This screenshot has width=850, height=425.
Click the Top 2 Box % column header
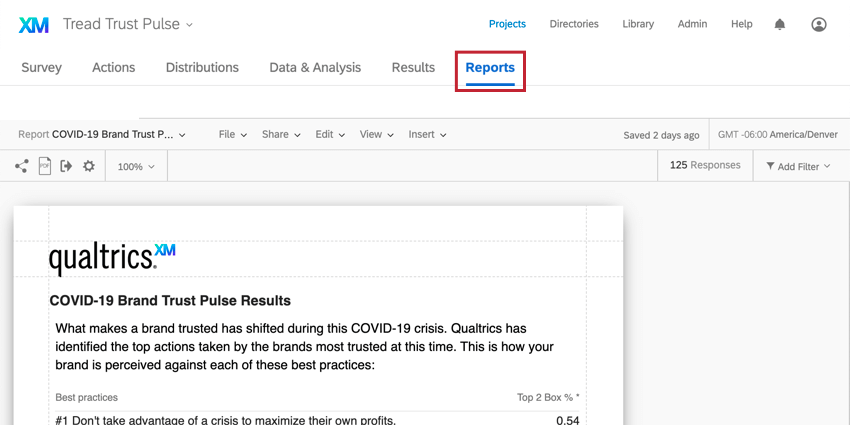548,397
